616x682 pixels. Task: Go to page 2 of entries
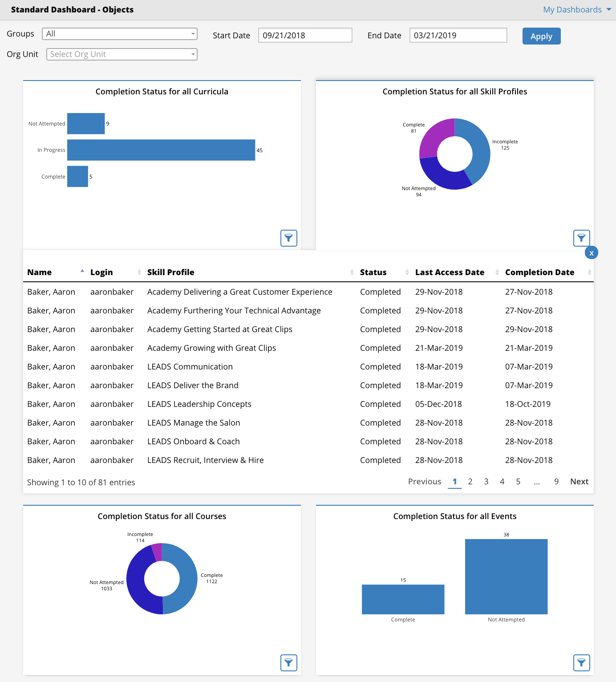(470, 482)
